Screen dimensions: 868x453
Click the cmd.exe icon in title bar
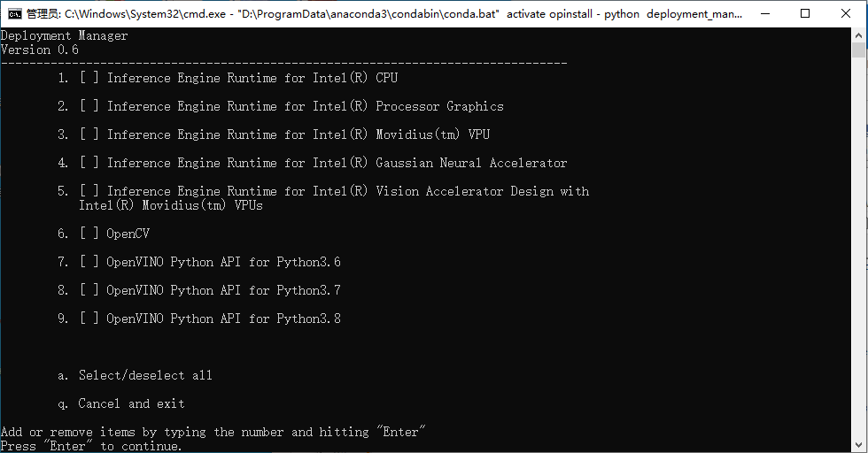tap(15, 14)
